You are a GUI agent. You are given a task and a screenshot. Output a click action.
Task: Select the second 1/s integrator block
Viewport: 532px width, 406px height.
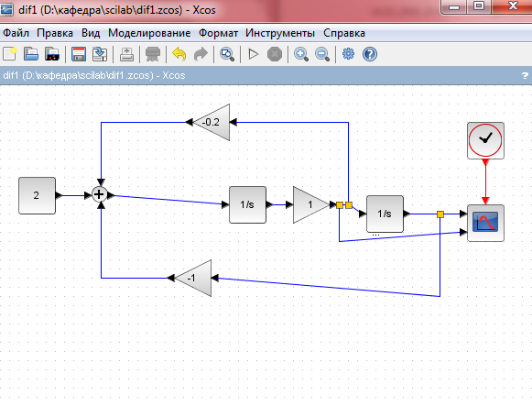tap(385, 214)
